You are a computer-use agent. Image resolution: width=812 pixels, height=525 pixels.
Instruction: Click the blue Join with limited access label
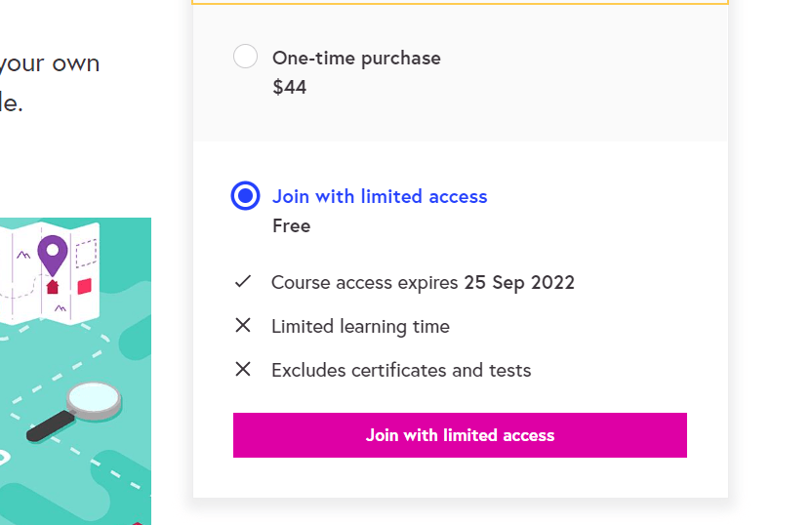[x=380, y=196]
